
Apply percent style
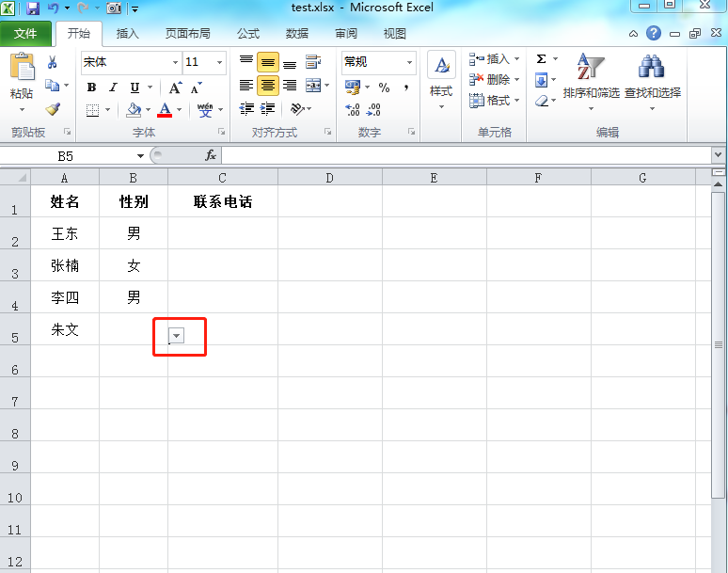(x=384, y=87)
